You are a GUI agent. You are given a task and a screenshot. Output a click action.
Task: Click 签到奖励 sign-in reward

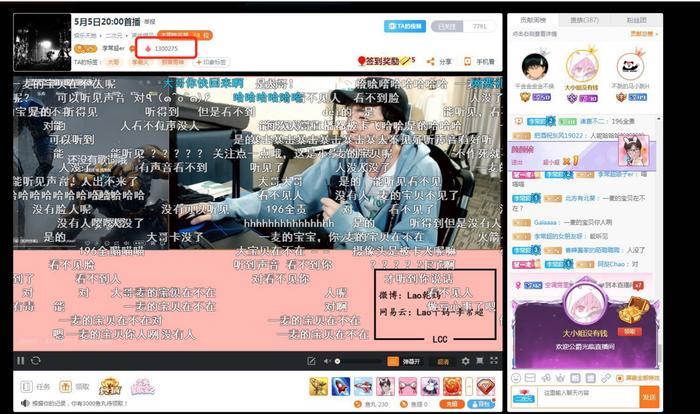pos(387,61)
